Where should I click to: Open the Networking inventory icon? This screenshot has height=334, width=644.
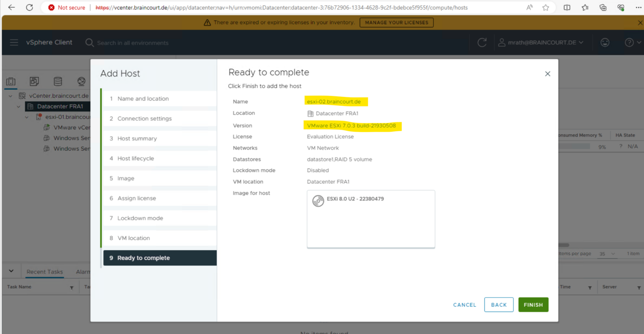81,81
